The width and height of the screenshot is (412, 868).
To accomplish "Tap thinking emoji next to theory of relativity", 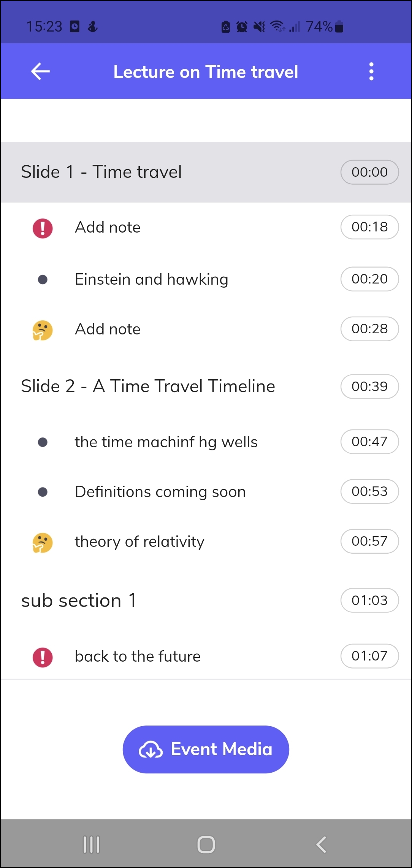I will (43, 542).
